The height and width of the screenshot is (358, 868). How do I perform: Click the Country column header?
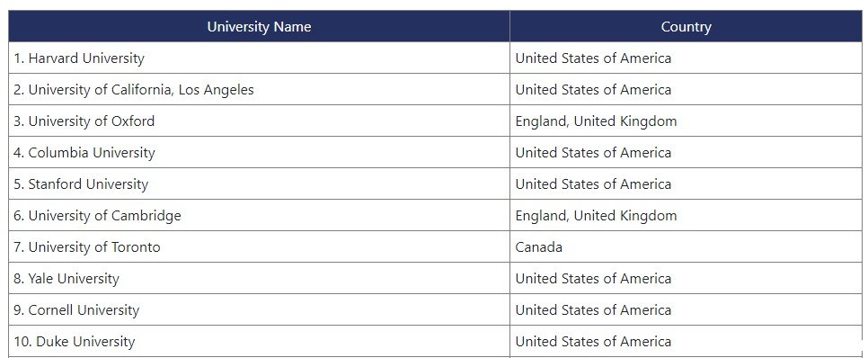[x=686, y=26]
